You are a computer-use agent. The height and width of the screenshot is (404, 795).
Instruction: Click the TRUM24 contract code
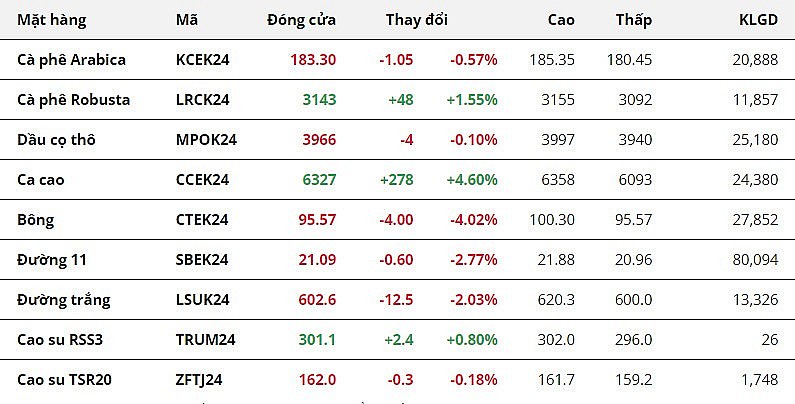pos(205,340)
